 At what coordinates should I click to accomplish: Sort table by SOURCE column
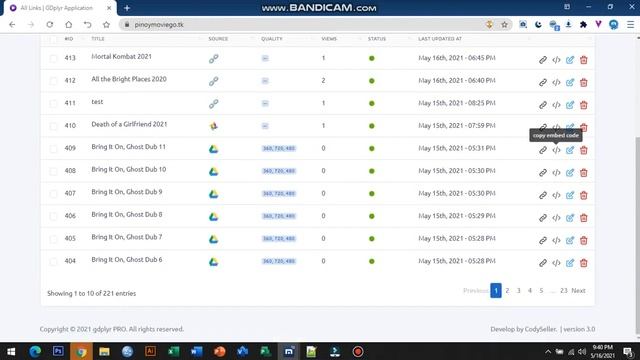[x=218, y=39]
